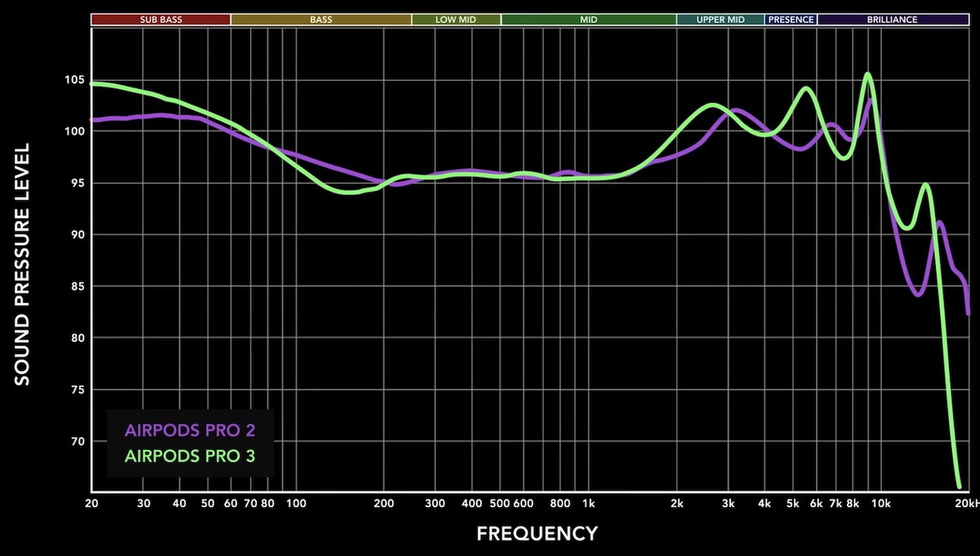Click the green curve peak above 5k
Viewport: 980px width, 556px height.
806,88
